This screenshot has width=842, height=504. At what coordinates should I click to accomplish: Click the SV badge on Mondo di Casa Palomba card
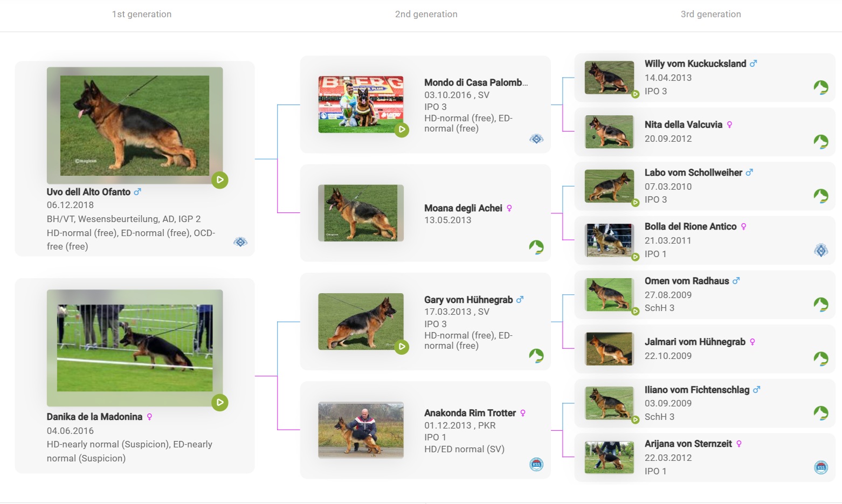tap(536, 139)
